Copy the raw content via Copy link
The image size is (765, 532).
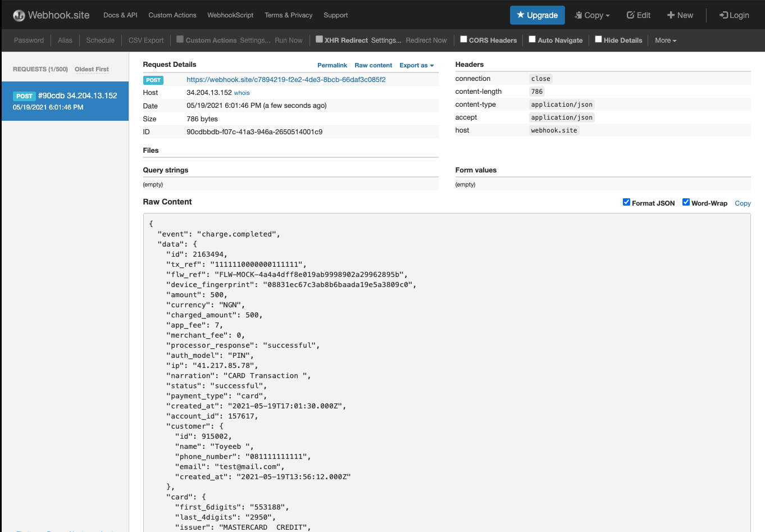click(743, 203)
